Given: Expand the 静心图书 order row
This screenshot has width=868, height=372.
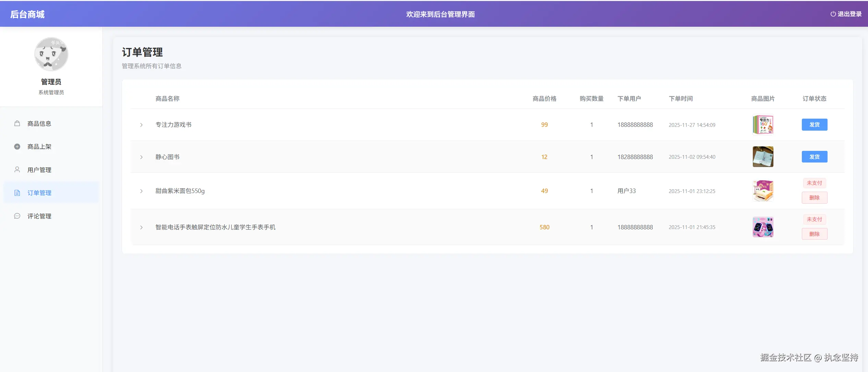Looking at the screenshot, I should 141,157.
